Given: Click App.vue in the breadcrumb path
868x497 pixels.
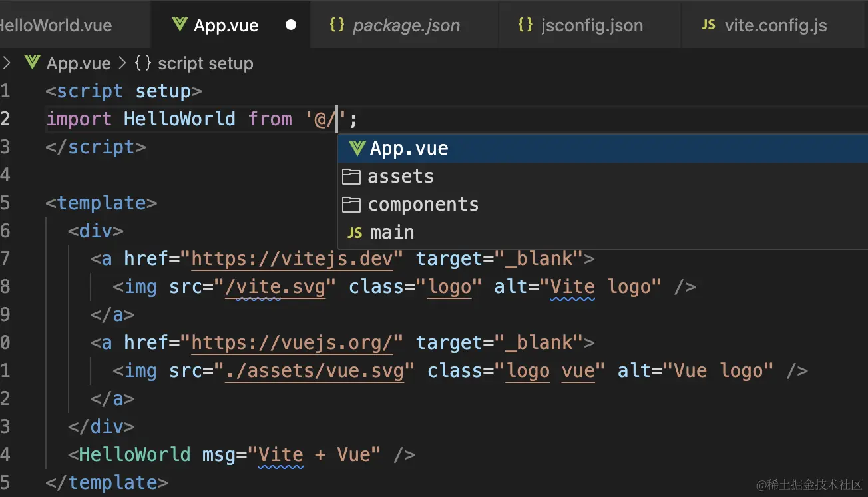Looking at the screenshot, I should [x=79, y=63].
